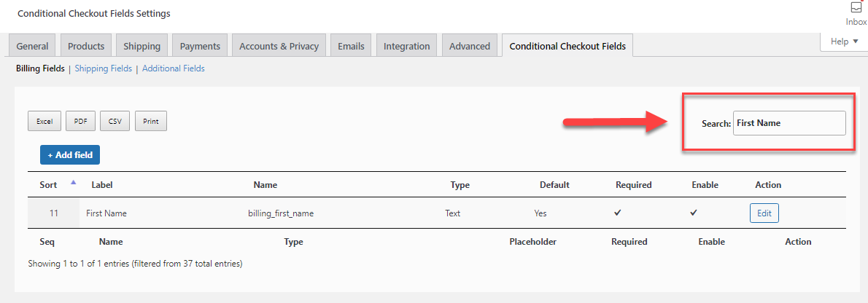Viewport: 868px width, 303px height.
Task: Expand the Help dropdown
Action: 844,42
